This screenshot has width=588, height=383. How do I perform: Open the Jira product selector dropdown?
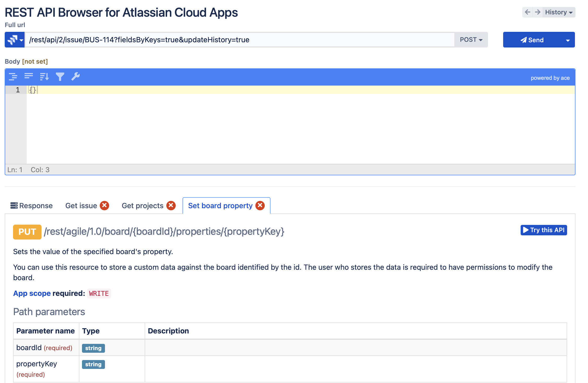pyautogui.click(x=15, y=40)
